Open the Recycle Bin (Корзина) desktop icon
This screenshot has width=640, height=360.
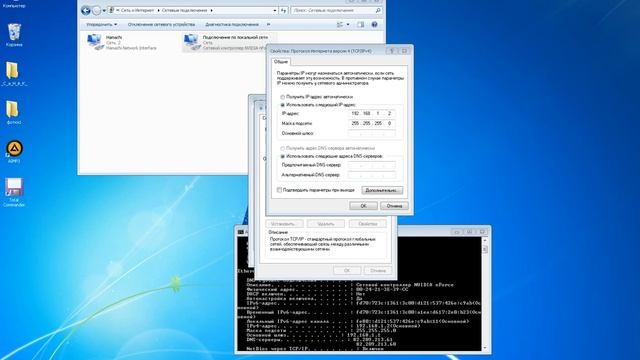click(14, 34)
